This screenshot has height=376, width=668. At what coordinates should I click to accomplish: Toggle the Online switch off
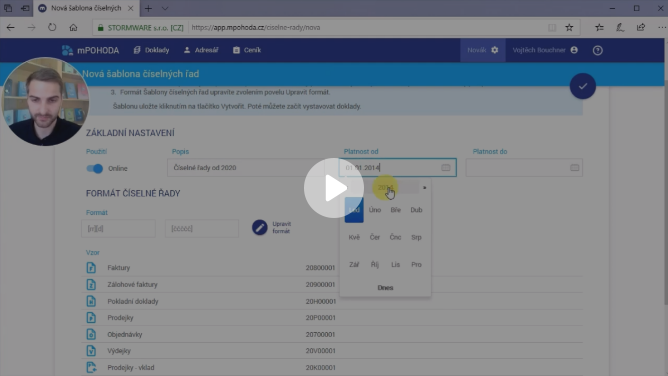94,168
